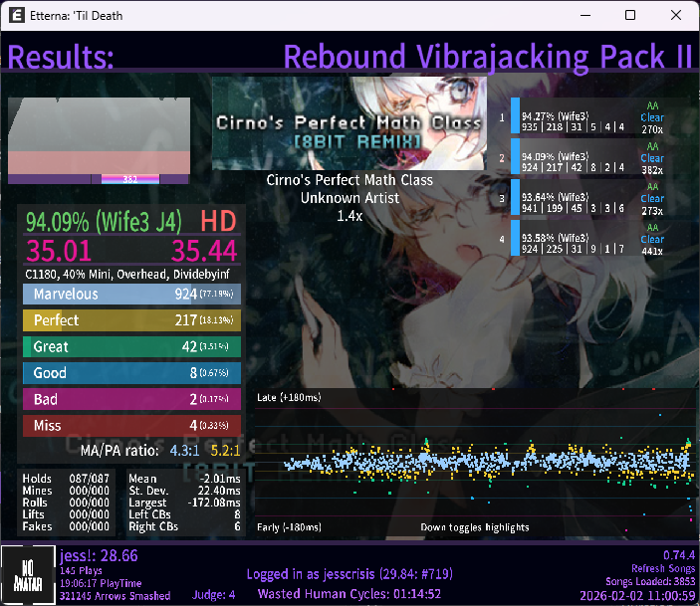700x606 pixels.
Task: Click the 94.09% (Wife3 J4) score text
Action: (99, 220)
